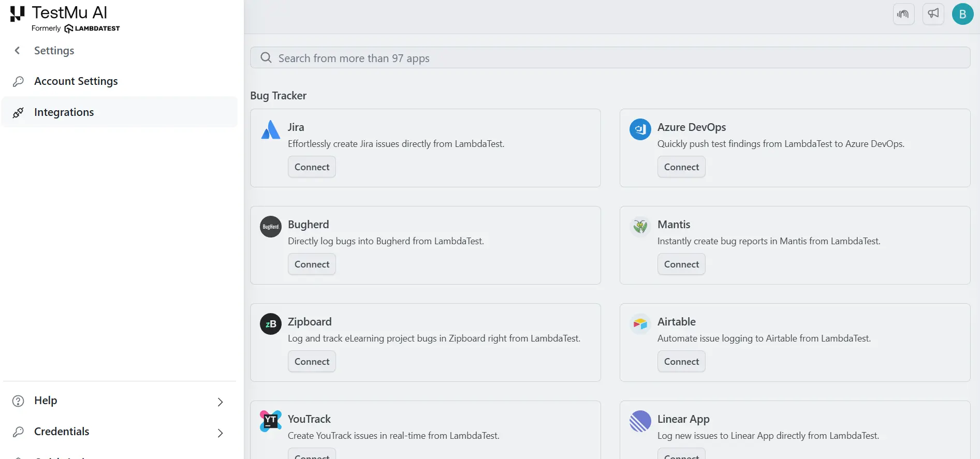Click the YouTrack logo icon

point(271,421)
